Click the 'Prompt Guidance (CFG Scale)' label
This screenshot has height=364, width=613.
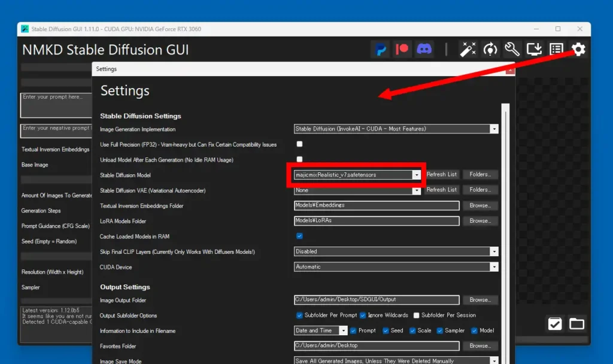[x=56, y=226]
